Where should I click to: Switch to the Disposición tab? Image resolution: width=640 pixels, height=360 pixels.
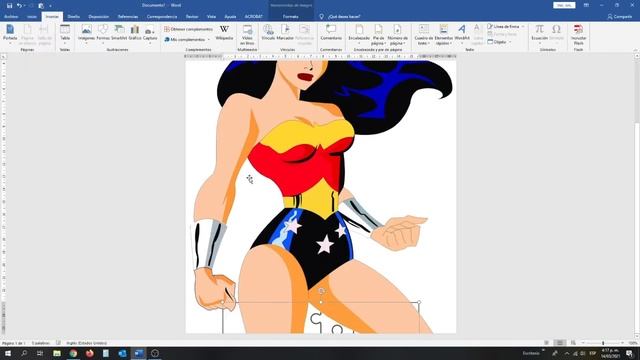pyautogui.click(x=99, y=17)
